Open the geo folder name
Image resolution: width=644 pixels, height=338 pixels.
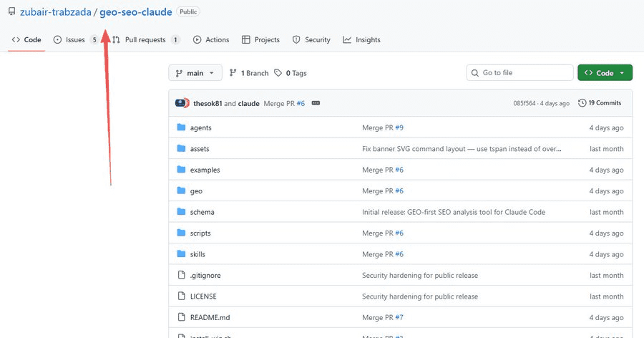click(196, 190)
